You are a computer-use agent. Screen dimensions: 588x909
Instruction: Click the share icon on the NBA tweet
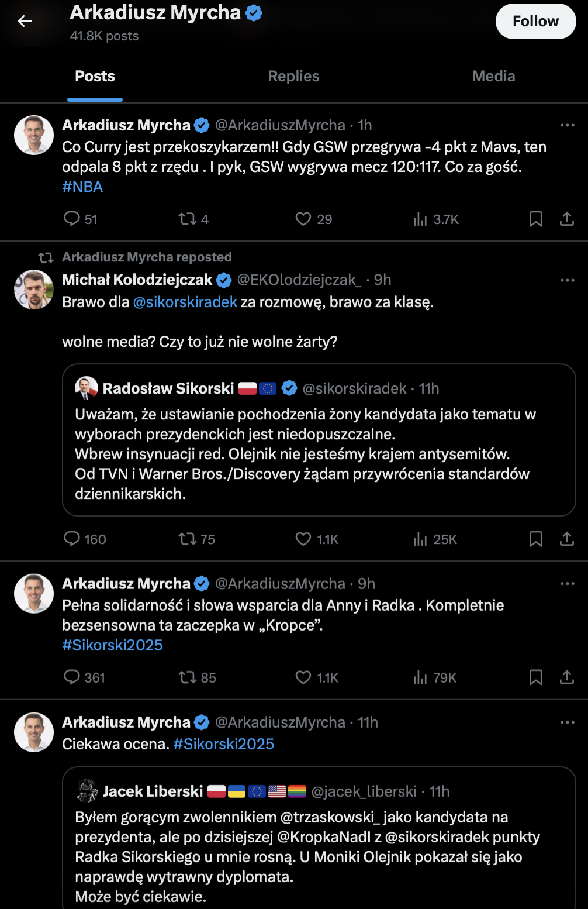click(x=566, y=219)
